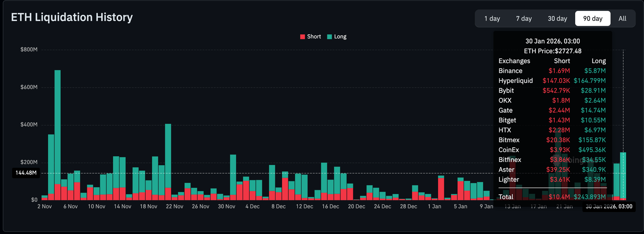Click the ETH Liquidation History title
The image size is (644, 234).
point(72,17)
